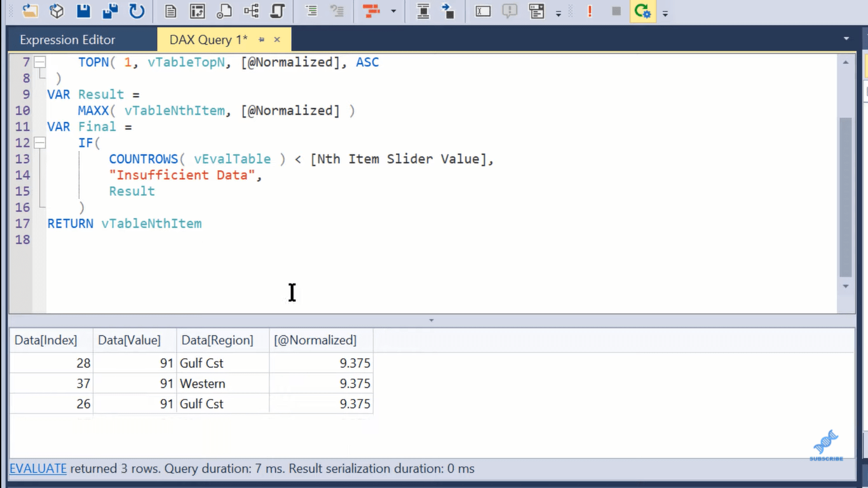Click the index 37 cell
Image resolution: width=868 pixels, height=488 pixels.
tap(51, 384)
